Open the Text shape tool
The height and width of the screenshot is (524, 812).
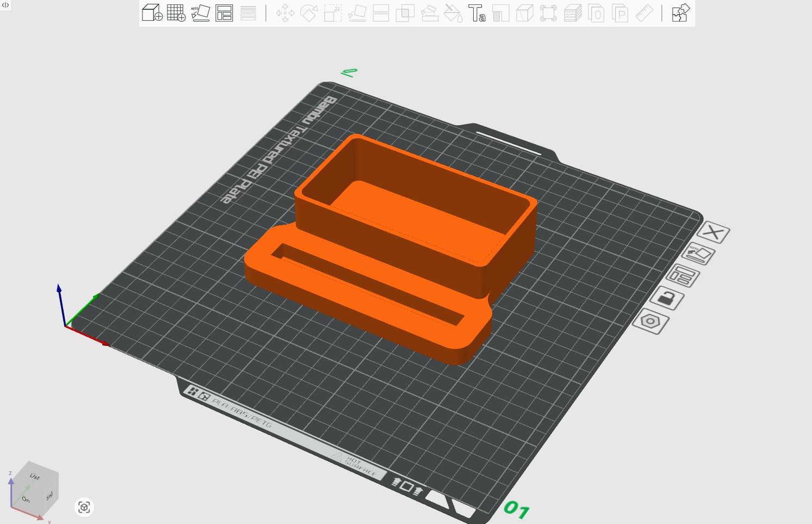[x=477, y=13]
